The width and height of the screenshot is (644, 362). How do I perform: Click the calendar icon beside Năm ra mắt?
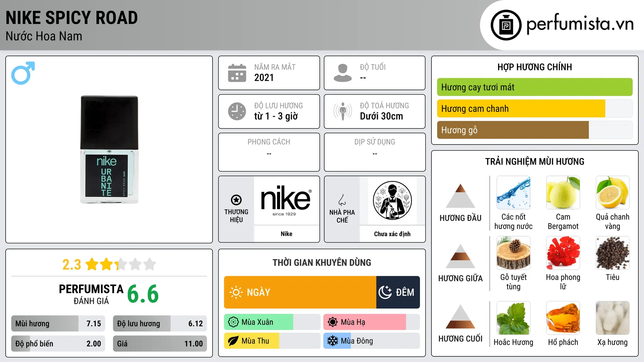pyautogui.click(x=237, y=73)
